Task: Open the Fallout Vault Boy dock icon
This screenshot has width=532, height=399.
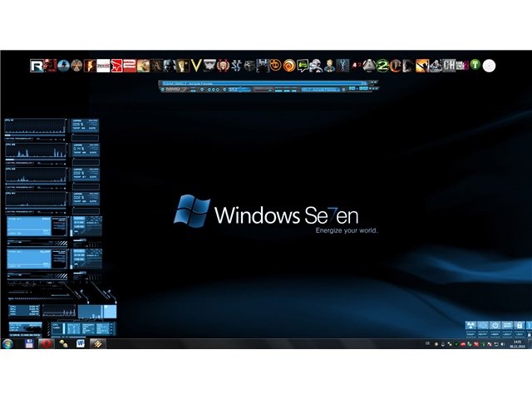Action: pos(329,66)
